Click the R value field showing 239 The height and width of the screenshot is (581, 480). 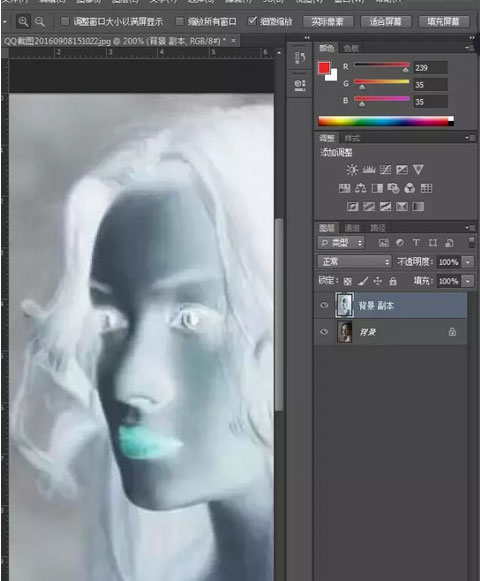tap(430, 68)
